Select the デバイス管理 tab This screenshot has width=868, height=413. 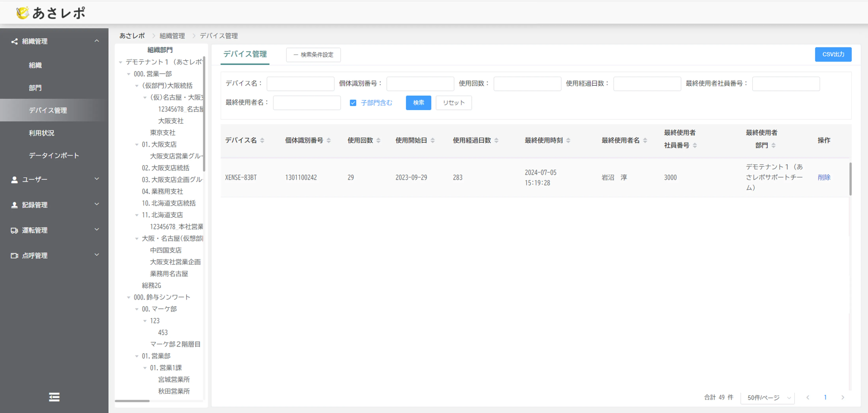(x=245, y=54)
